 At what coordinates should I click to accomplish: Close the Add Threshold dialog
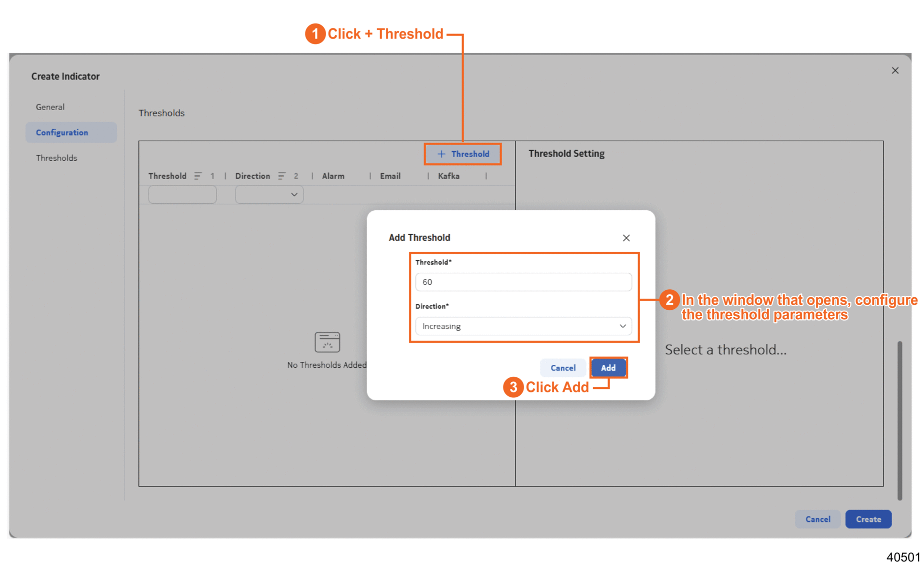coord(626,238)
